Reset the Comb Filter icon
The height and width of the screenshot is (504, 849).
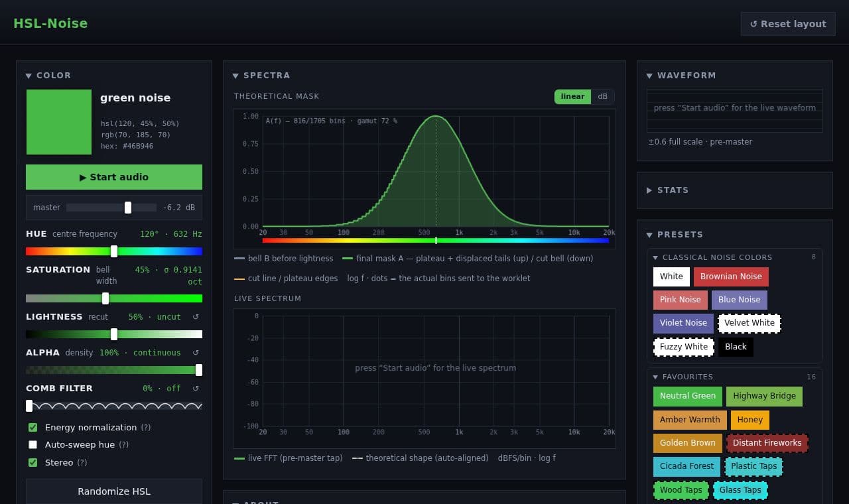click(x=196, y=389)
